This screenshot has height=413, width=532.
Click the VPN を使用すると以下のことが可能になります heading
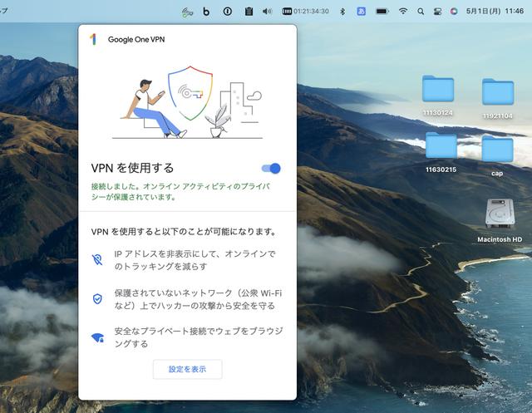click(184, 232)
